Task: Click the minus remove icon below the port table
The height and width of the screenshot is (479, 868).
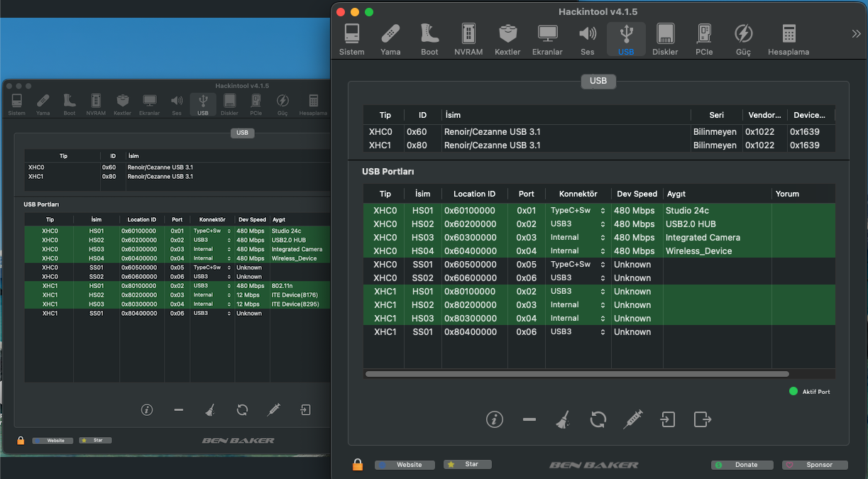Action: click(x=529, y=419)
